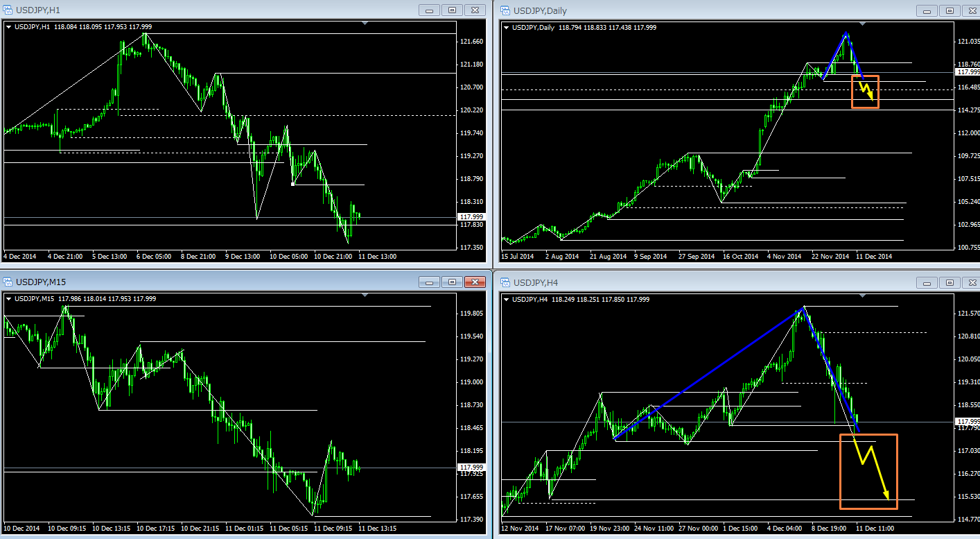Screen dimensions: 980x539
Task: Expand the arrow beside USDJPY,H1 chart label
Action: point(9,27)
